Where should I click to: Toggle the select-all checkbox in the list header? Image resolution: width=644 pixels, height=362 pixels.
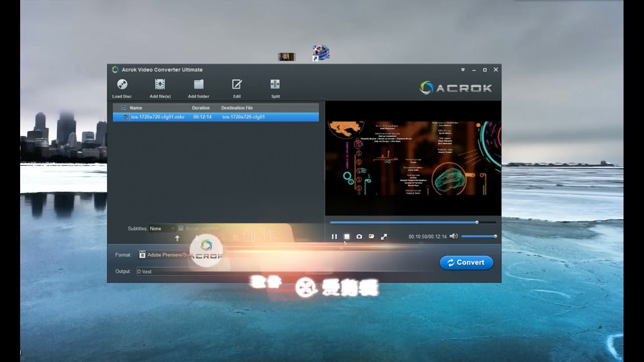[123, 108]
